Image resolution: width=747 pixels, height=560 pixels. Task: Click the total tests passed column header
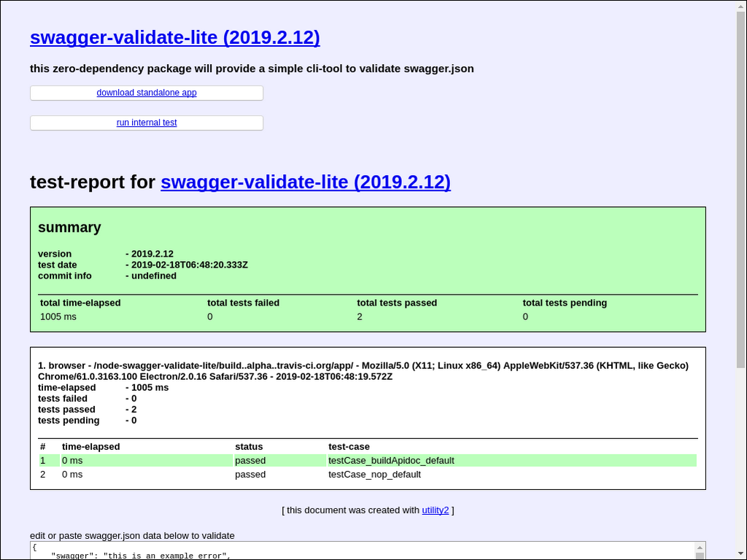[x=397, y=303]
